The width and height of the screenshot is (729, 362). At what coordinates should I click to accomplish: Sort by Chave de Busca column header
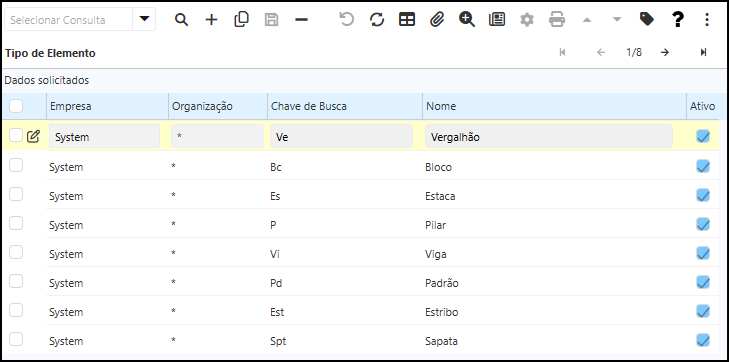[345, 106]
